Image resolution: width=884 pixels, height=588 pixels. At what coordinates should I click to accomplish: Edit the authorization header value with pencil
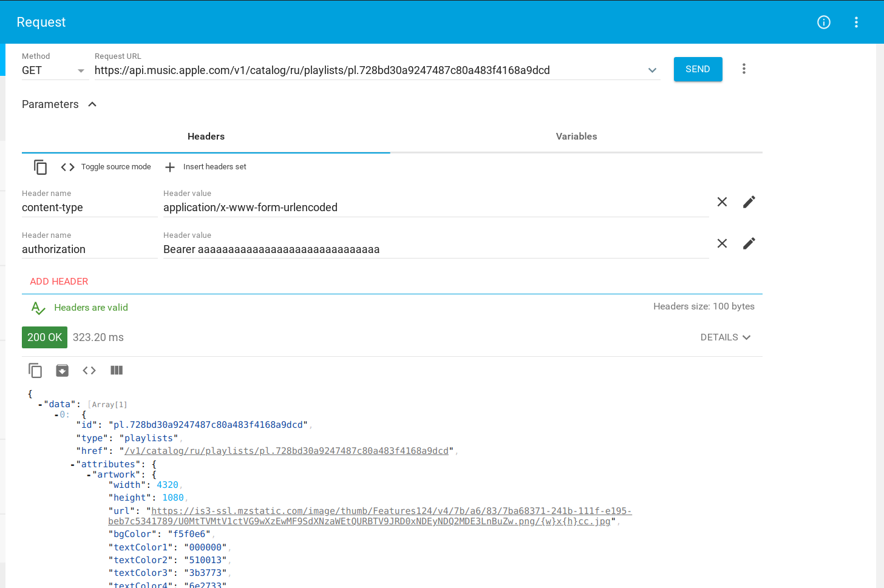click(749, 244)
